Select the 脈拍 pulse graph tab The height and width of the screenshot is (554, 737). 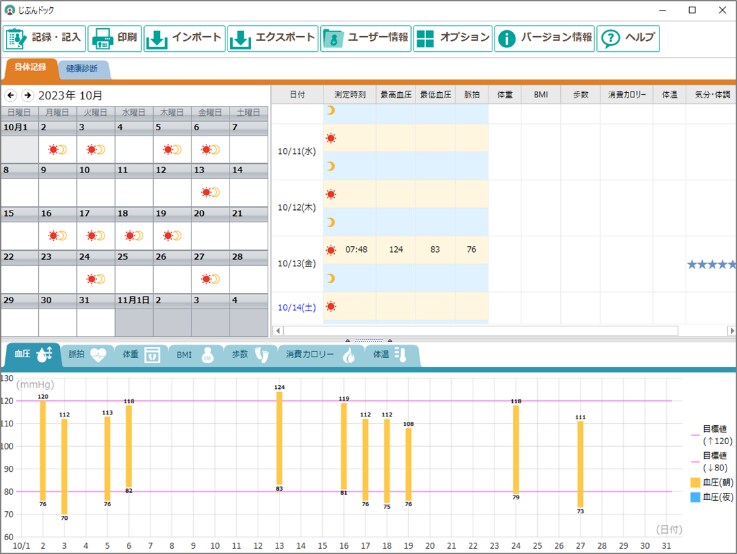(87, 355)
